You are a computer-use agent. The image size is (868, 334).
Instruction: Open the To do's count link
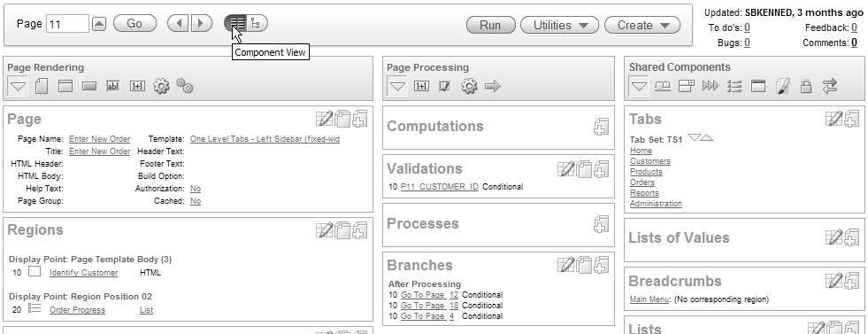748,27
